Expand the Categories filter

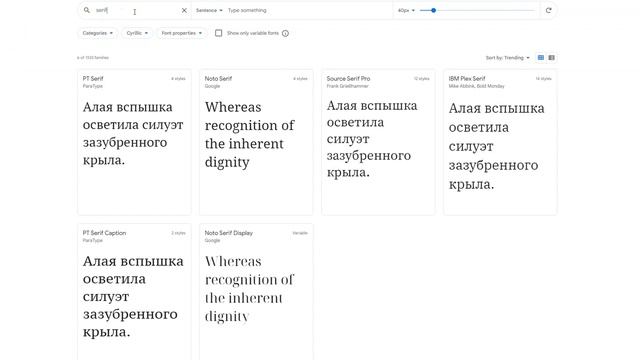[x=98, y=33]
